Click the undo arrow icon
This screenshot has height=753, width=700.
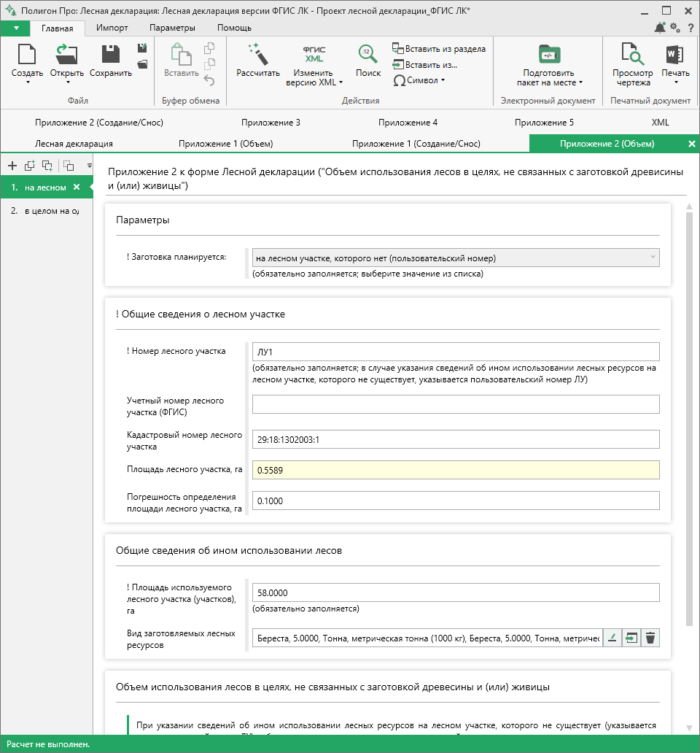(x=209, y=80)
